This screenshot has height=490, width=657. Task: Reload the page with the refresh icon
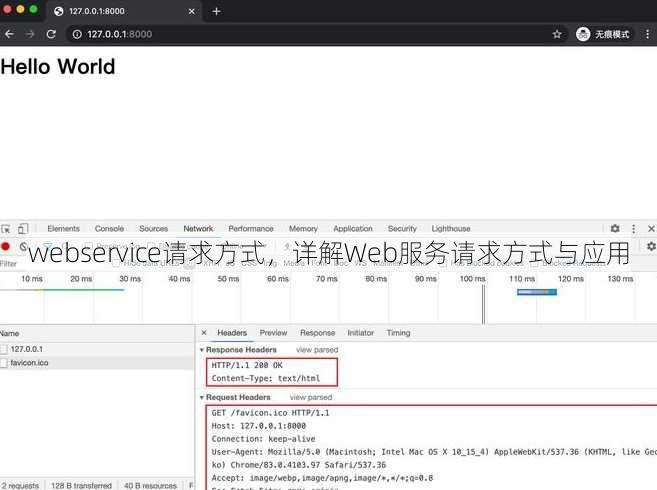[x=51, y=34]
